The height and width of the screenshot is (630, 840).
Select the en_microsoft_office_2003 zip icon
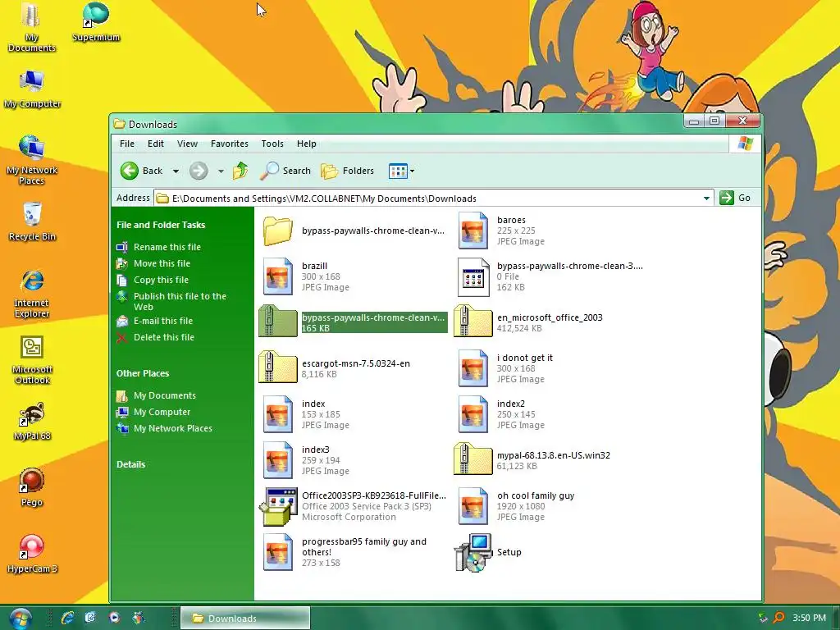pos(473,321)
